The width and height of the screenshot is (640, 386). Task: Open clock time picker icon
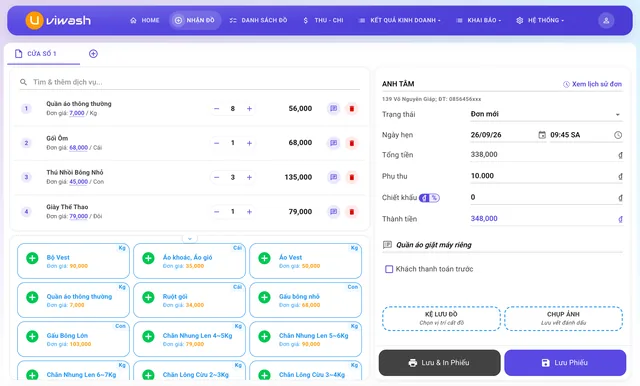click(618, 135)
